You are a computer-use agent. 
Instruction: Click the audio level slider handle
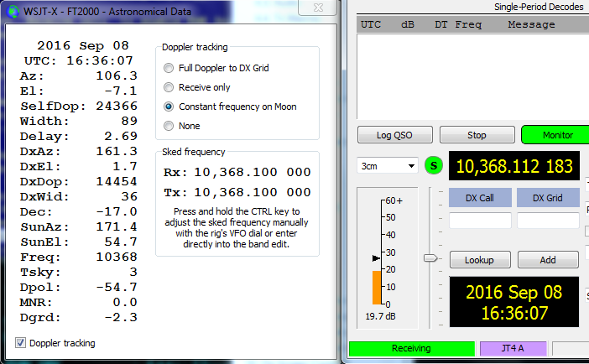[430, 258]
